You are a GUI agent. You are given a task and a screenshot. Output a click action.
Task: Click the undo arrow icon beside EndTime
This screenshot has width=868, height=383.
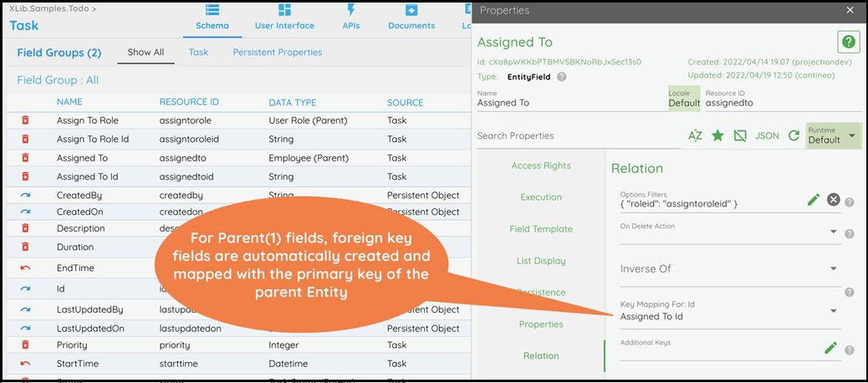point(25,268)
